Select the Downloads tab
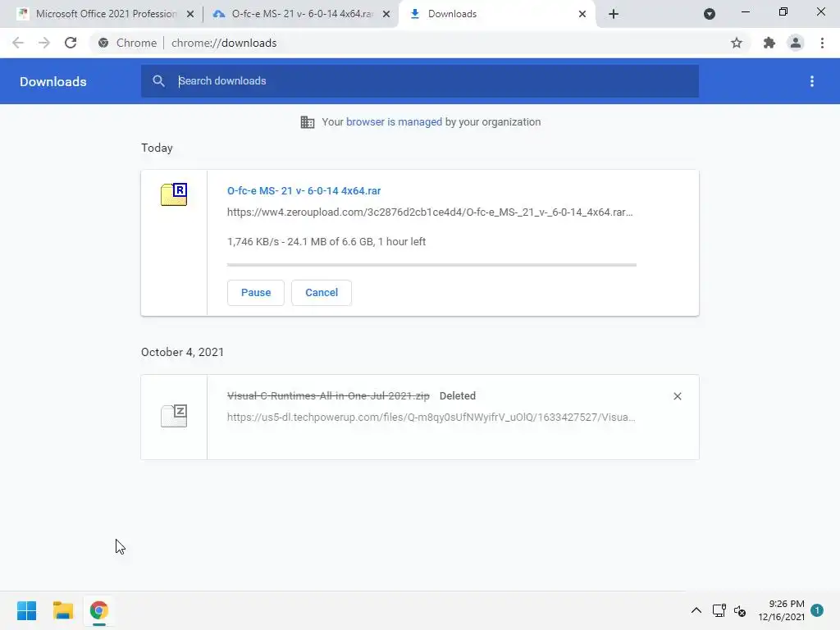The height and width of the screenshot is (630, 840). coord(497,14)
